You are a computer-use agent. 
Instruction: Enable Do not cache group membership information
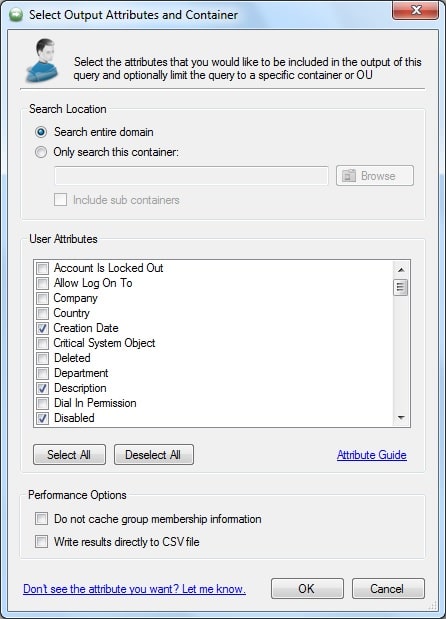(x=41, y=518)
